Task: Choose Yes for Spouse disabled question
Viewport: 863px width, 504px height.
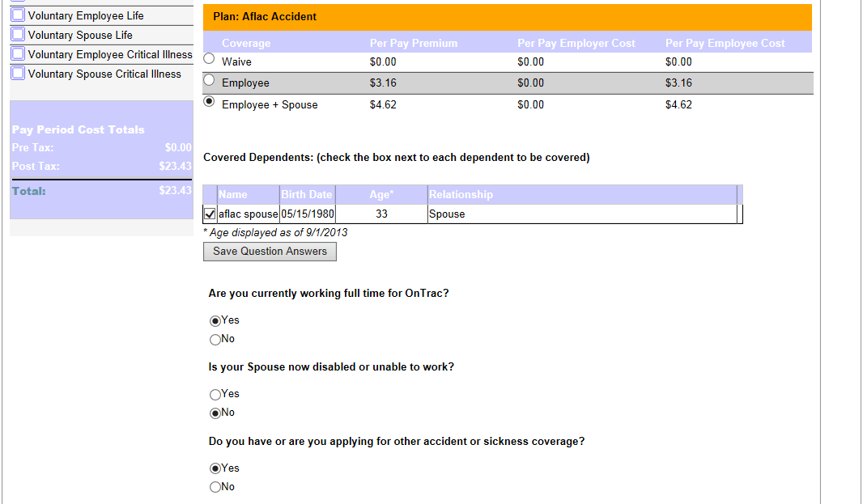Action: click(215, 394)
